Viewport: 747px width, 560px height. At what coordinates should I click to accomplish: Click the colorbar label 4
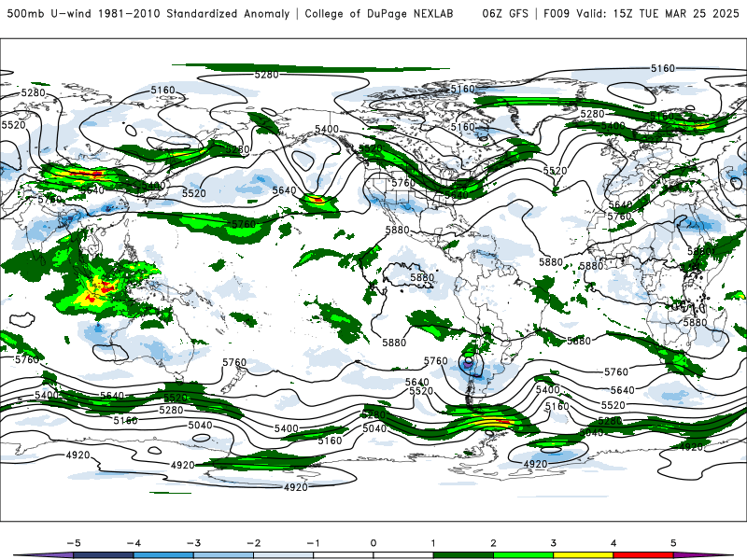[x=613, y=543]
